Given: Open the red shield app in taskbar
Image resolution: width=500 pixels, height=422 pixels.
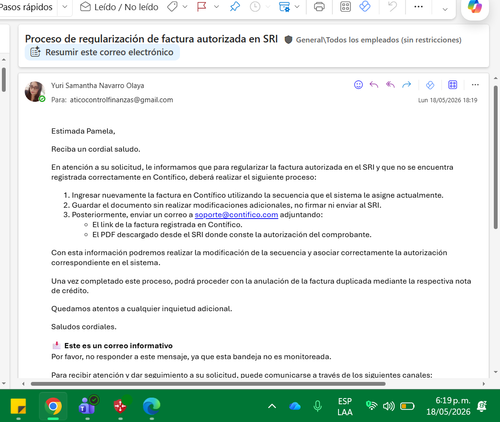Looking at the screenshot, I should (121, 406).
